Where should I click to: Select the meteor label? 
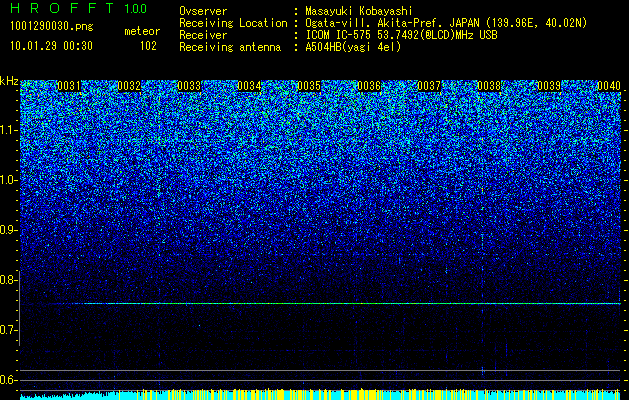click(x=142, y=31)
